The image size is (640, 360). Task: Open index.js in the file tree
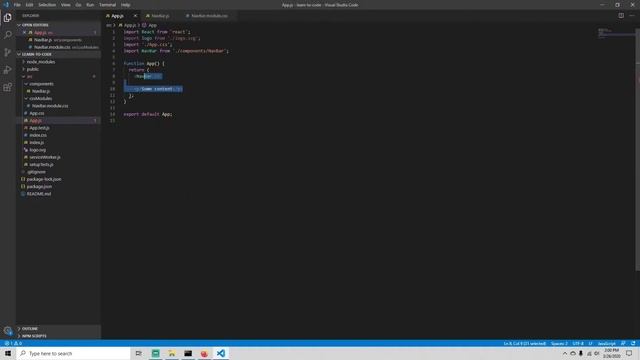tap(36, 142)
